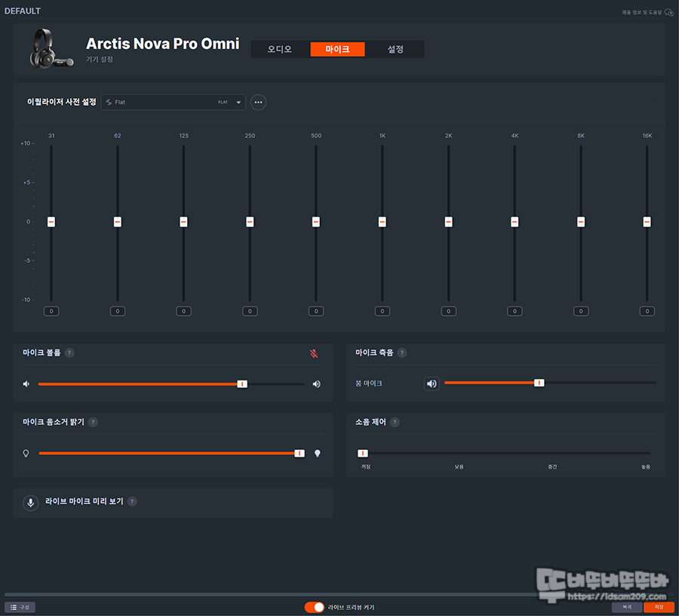Click the value box under the 16K band

[647, 311]
